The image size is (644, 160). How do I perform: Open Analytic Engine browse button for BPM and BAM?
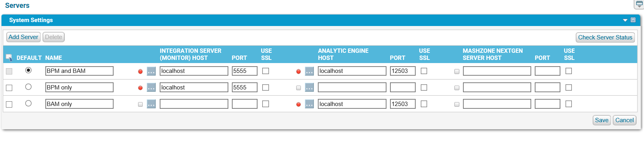click(310, 71)
